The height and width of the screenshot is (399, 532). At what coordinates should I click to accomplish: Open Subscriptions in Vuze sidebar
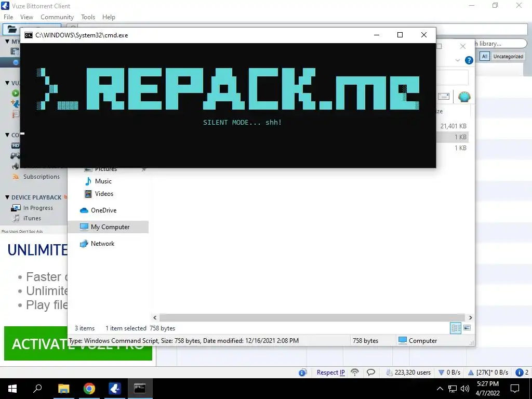coord(42,177)
